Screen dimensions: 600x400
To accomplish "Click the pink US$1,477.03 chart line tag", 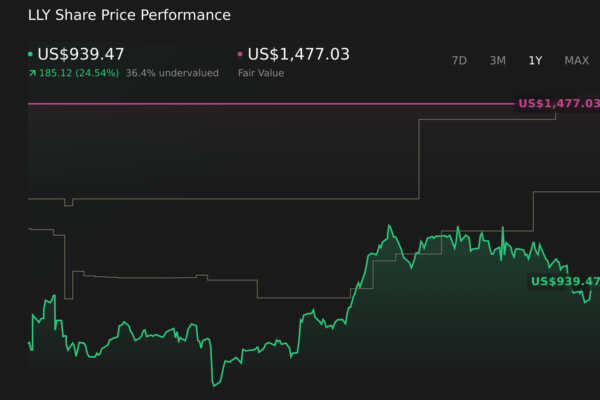I will tap(558, 104).
